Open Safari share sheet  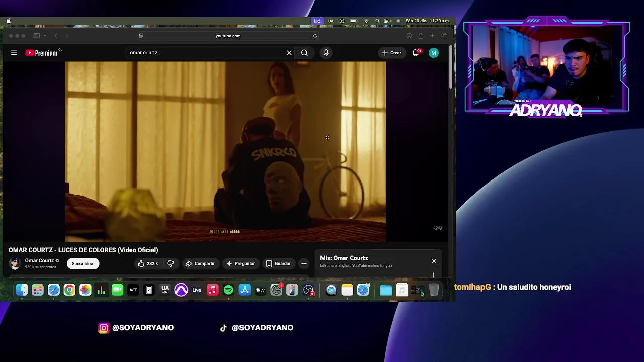point(421,36)
